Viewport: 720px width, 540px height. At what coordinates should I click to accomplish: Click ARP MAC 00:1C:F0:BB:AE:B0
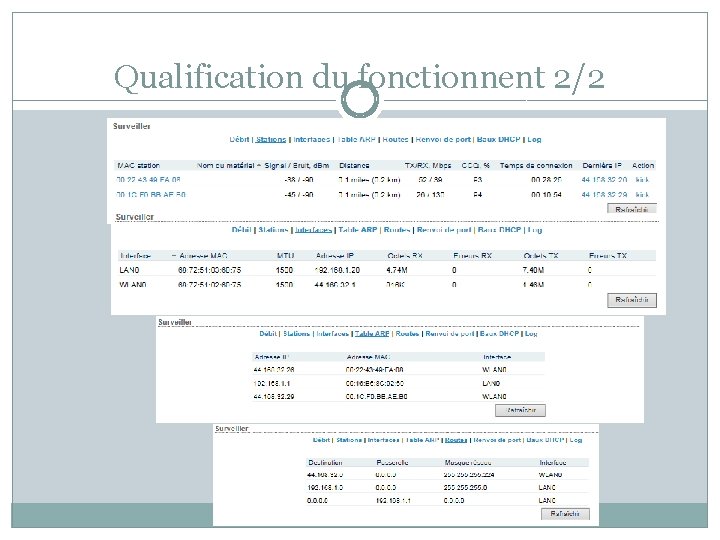376,396
